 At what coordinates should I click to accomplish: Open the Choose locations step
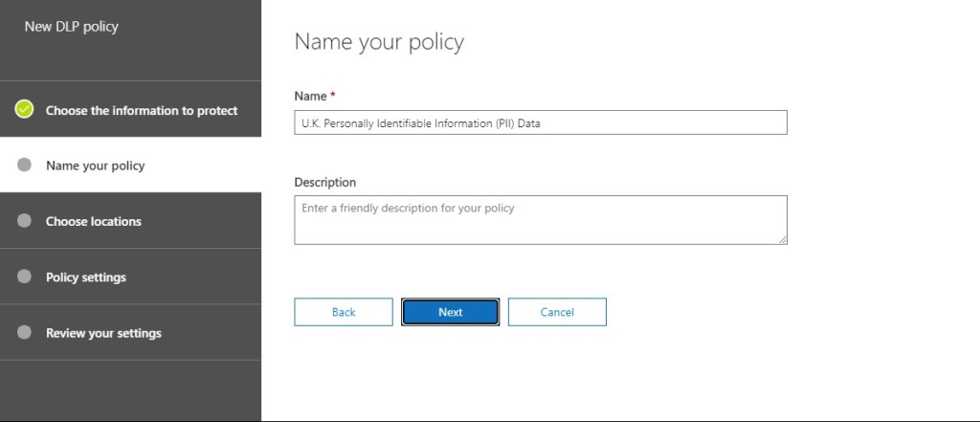94,221
